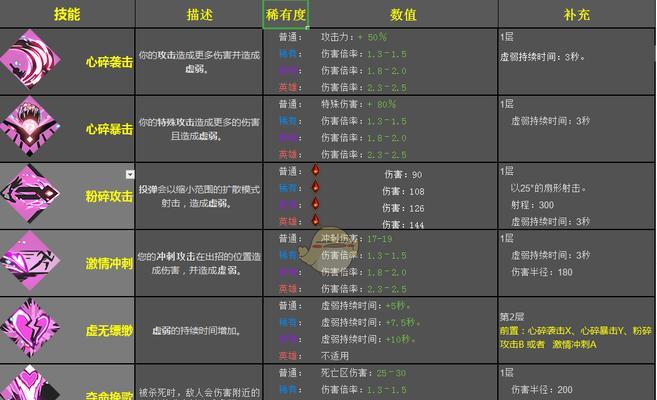The height and width of the screenshot is (400, 657).
Task: Click the flame icon beside 伤害:108
Action: (x=316, y=186)
